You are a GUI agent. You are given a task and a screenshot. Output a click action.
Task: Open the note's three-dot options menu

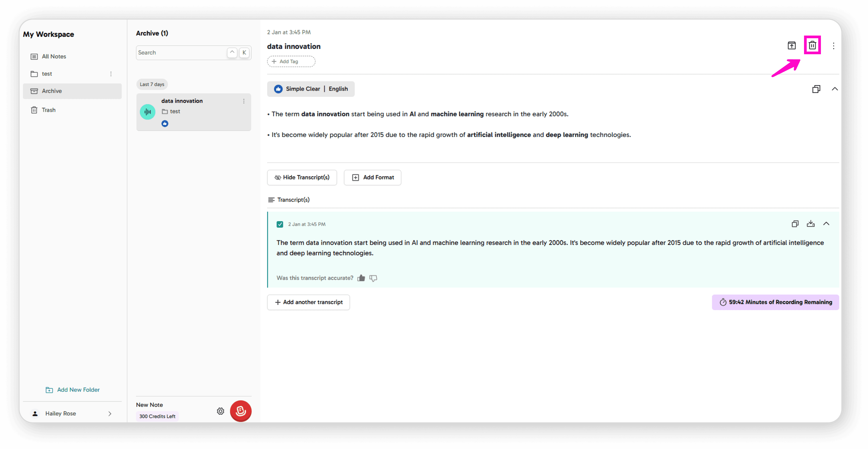(833, 46)
